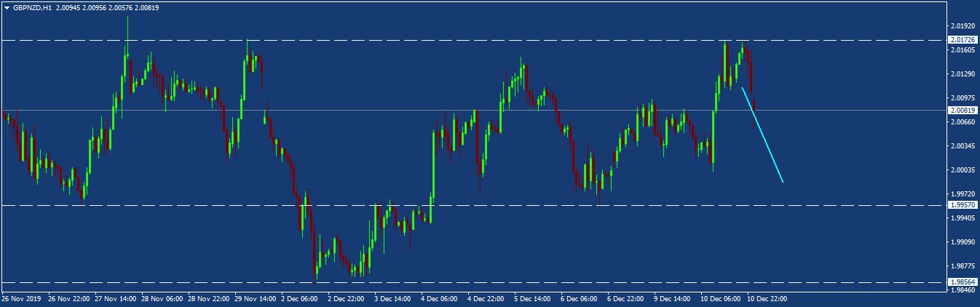
Task: Click the 28 Nov 06:00 time label
Action: tap(162, 299)
